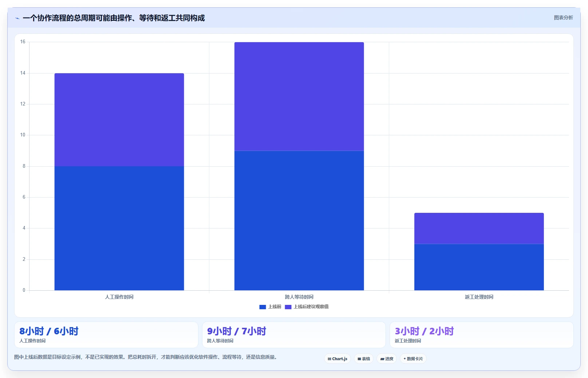The width and height of the screenshot is (588, 378).
Task: Click the blue 返工处理时间 bar segment
Action: click(479, 267)
